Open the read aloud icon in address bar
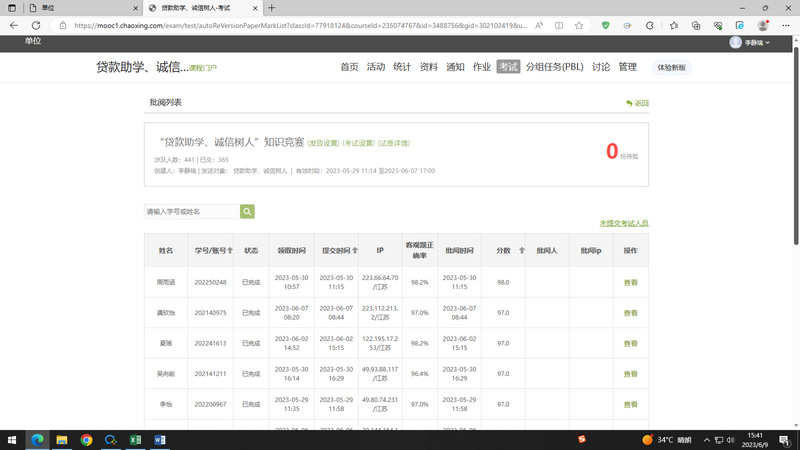 (x=540, y=25)
